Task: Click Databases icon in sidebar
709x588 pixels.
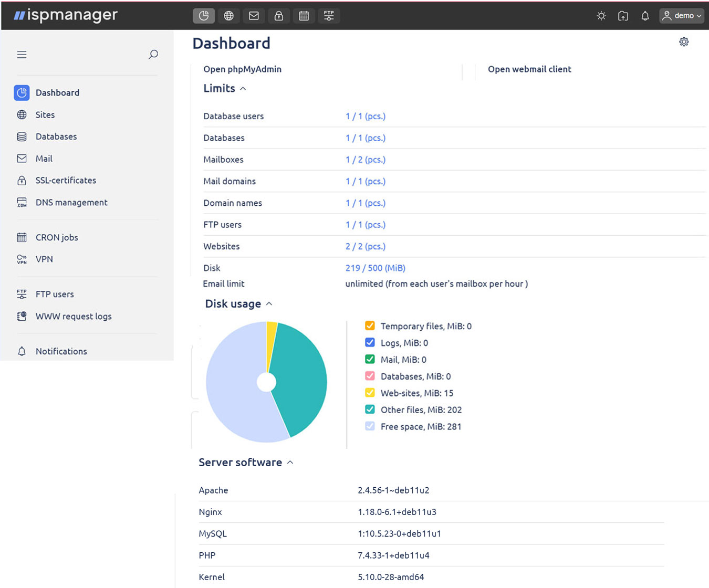Action: click(x=22, y=136)
